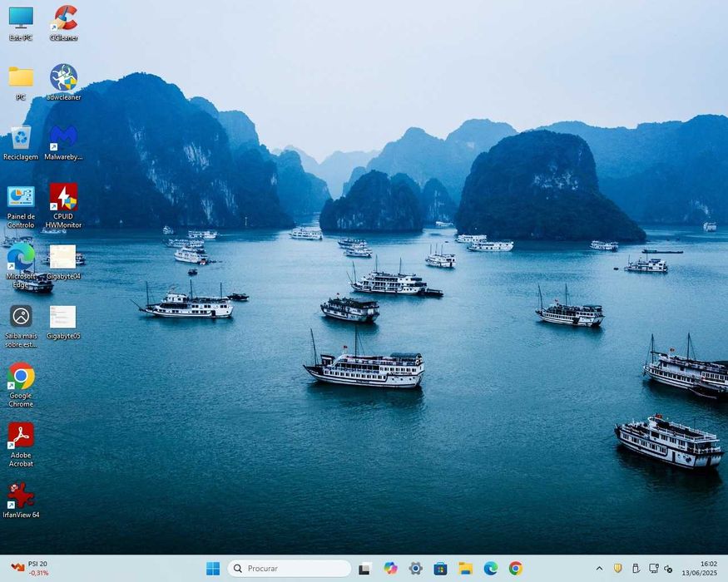Open the clock and date 16:02
728x582 pixels.
point(699,568)
